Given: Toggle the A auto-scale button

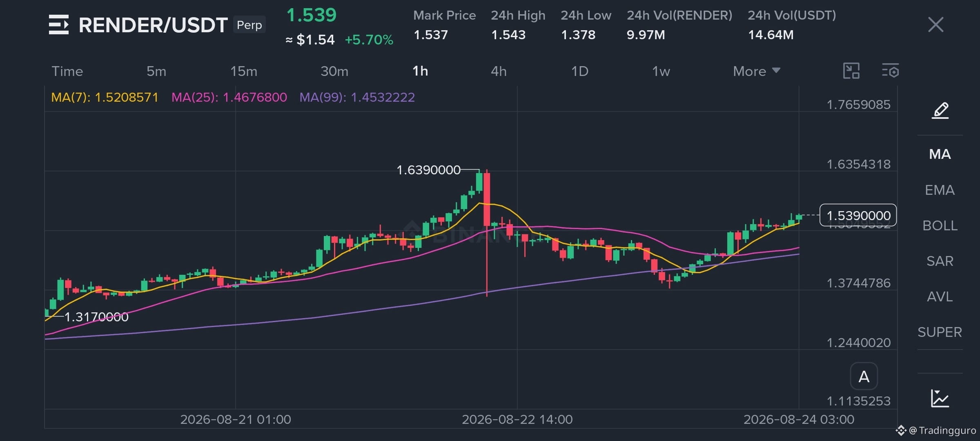Looking at the screenshot, I should click(x=864, y=376).
